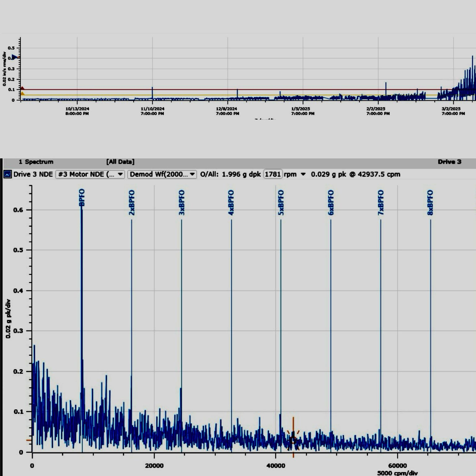Select the 6xBPFO harmonic label

click(x=331, y=203)
